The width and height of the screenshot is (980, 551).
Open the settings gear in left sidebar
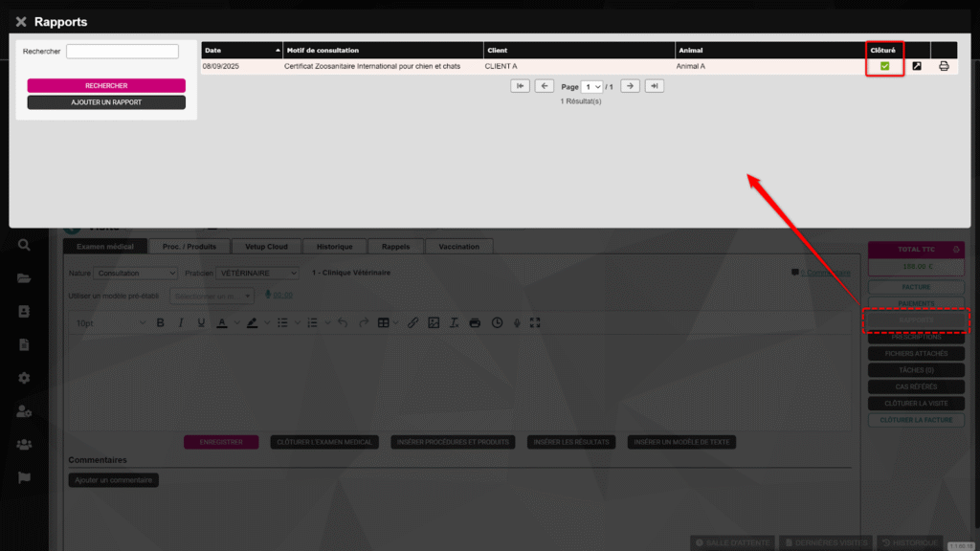tap(24, 378)
